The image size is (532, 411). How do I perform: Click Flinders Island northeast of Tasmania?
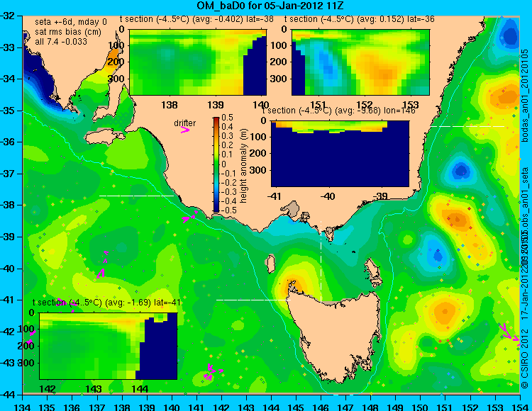click(x=372, y=267)
